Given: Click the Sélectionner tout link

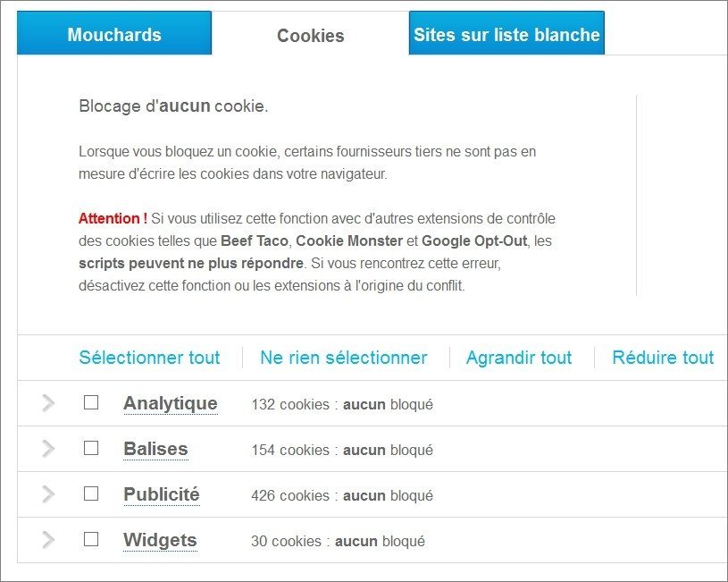Looking at the screenshot, I should pyautogui.click(x=149, y=358).
